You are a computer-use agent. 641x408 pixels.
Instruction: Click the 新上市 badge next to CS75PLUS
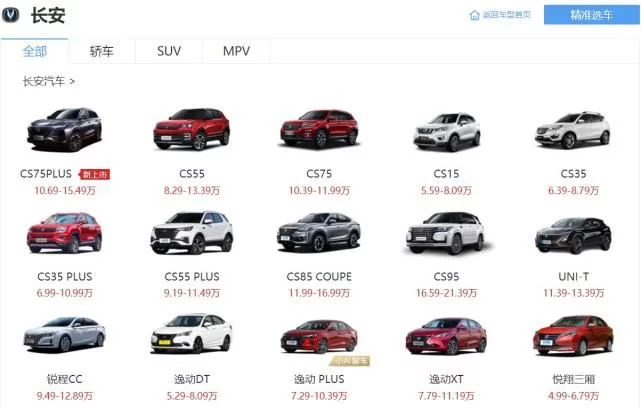click(95, 175)
